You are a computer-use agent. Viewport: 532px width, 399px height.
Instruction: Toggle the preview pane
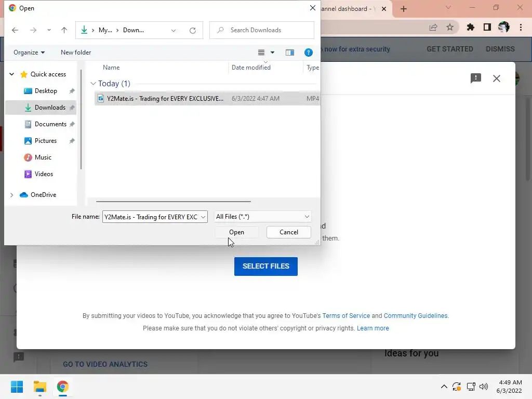[x=290, y=52]
